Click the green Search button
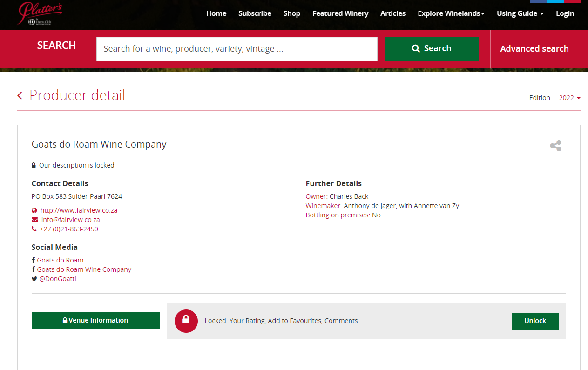The image size is (588, 370). (x=432, y=49)
